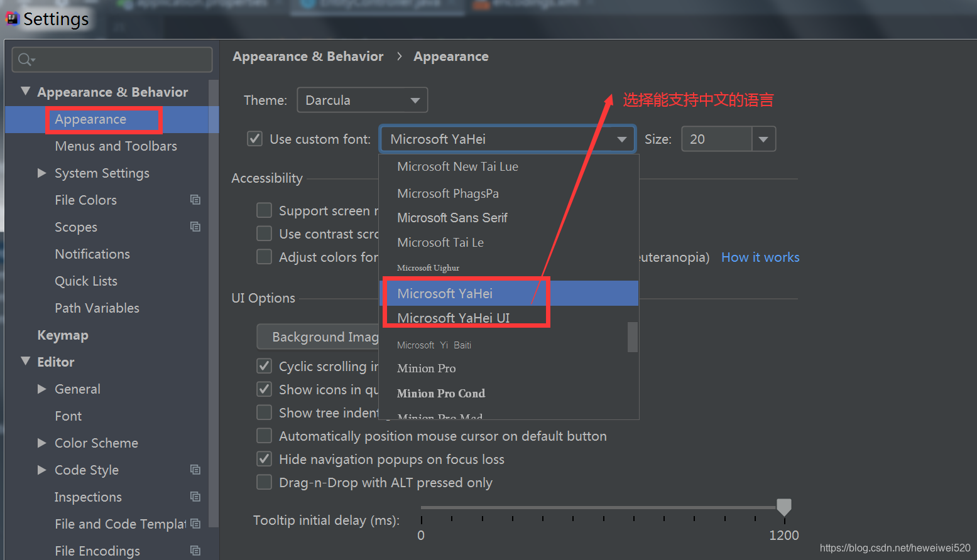Open Path Variables settings
This screenshot has height=560, width=977.
tap(97, 308)
